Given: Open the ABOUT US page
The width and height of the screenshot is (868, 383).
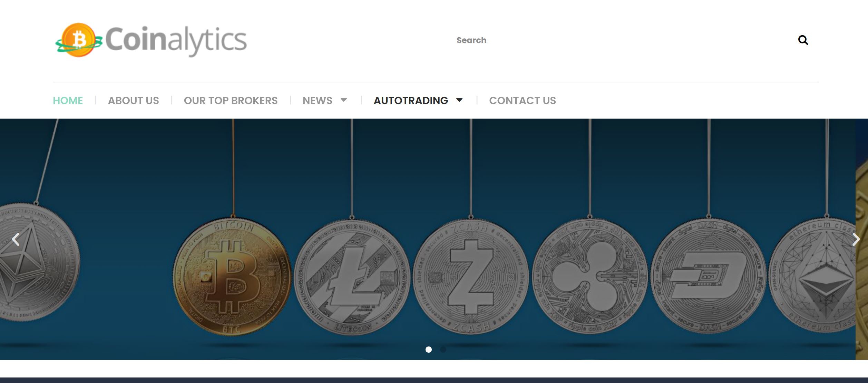Looking at the screenshot, I should (x=133, y=100).
